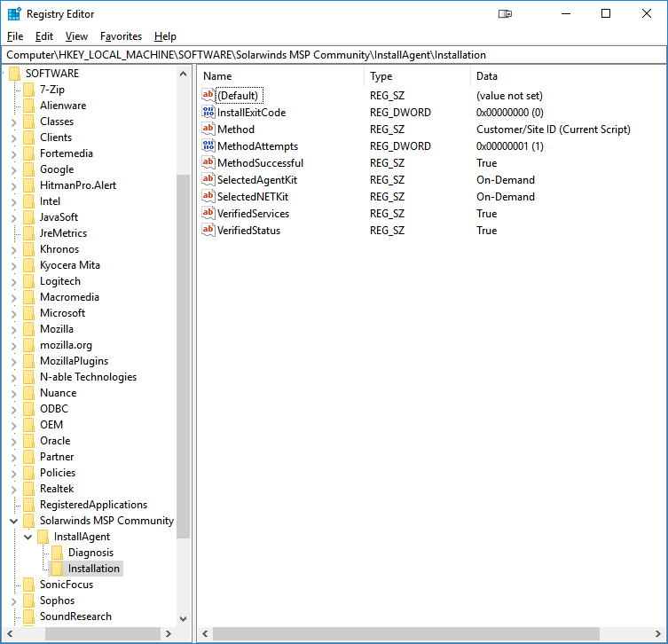The height and width of the screenshot is (644, 668).
Task: Expand the Clients key
Action: click(13, 138)
